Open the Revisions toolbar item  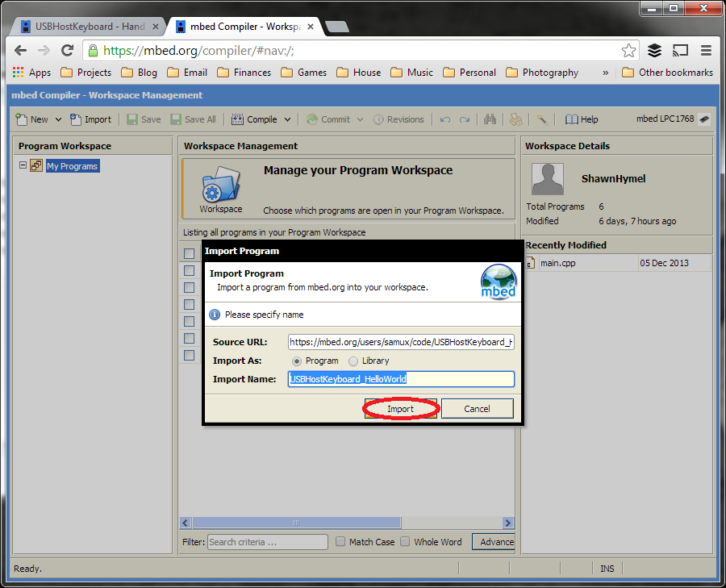(398, 119)
